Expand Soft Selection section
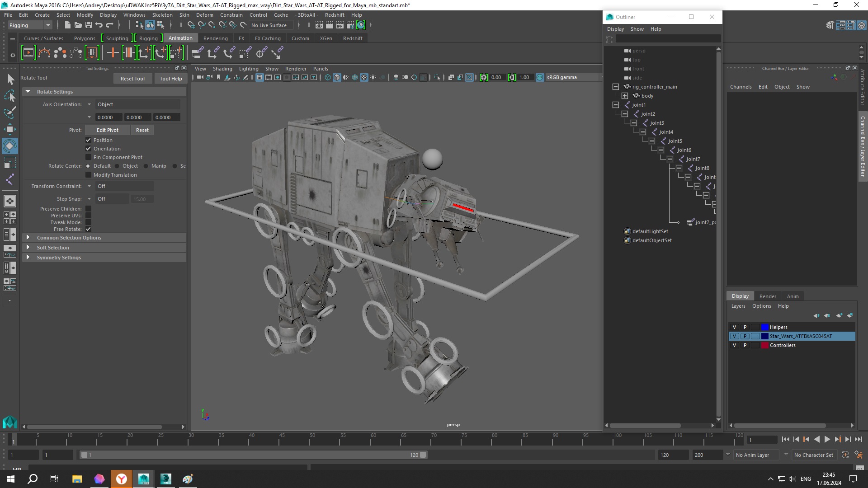Screen dimensions: 868x488 point(28,248)
